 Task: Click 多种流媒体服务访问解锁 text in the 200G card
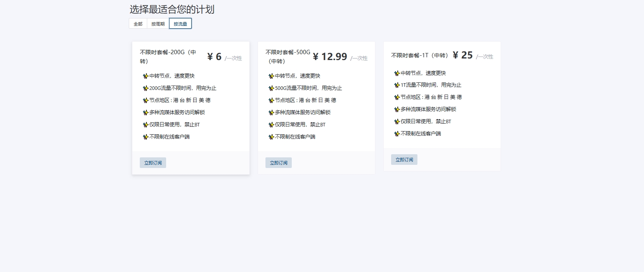177,112
